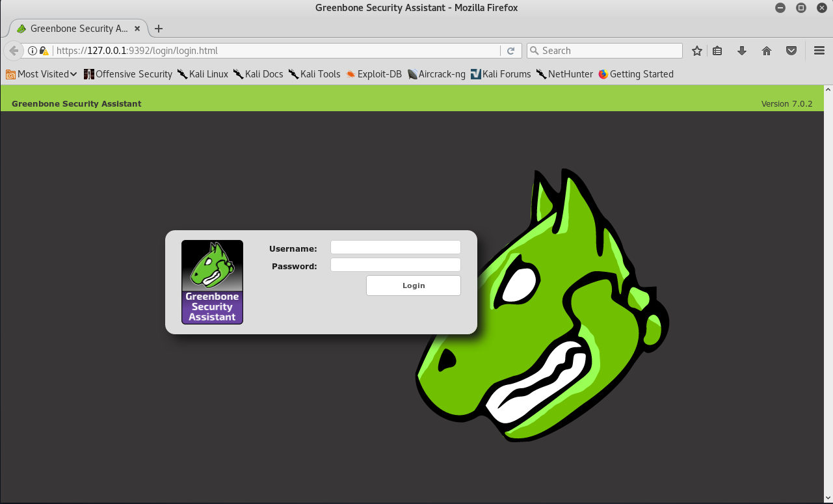
Task: Click the search magnifier icon in search box
Action: 535,51
